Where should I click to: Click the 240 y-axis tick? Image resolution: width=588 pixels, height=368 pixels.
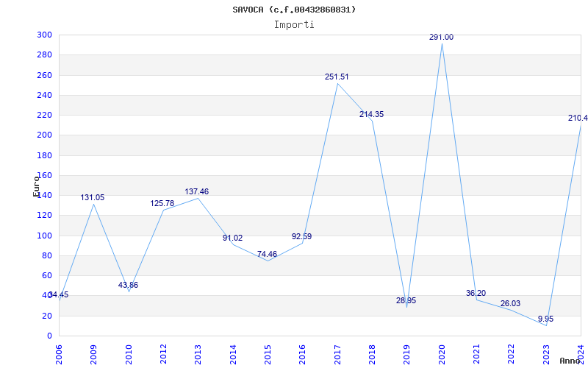coord(44,96)
